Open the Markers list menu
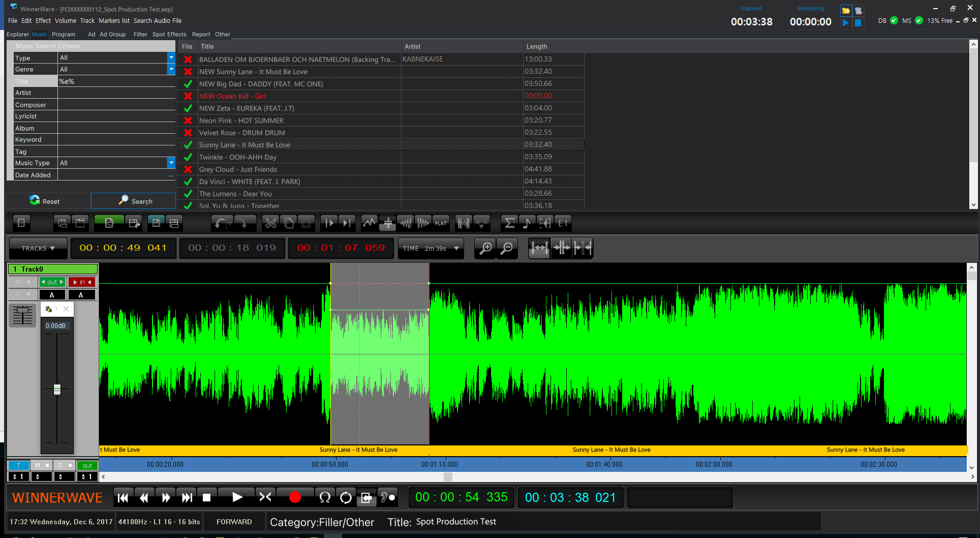The image size is (980, 538). click(x=114, y=21)
